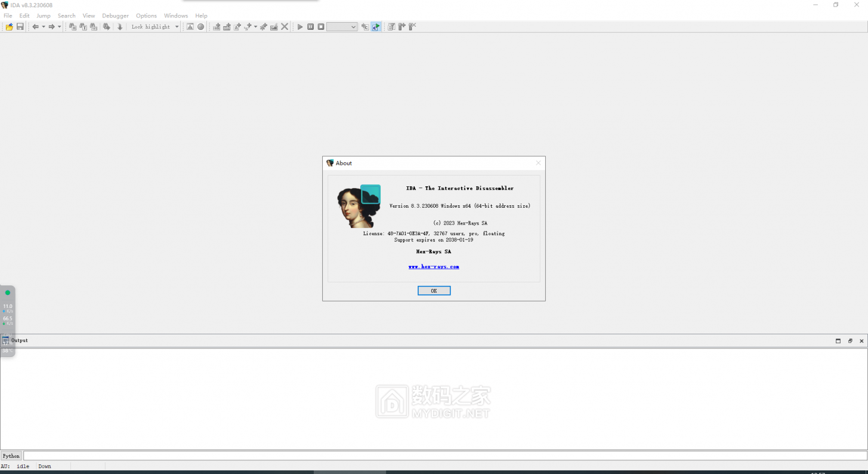Open the Lock highlight dropdown
This screenshot has height=474, width=868.
pyautogui.click(x=177, y=27)
